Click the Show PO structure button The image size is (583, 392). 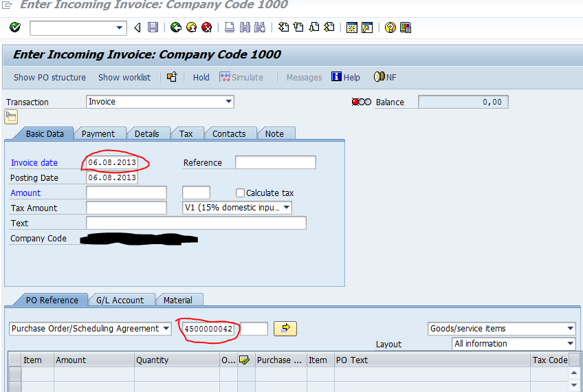click(x=49, y=77)
